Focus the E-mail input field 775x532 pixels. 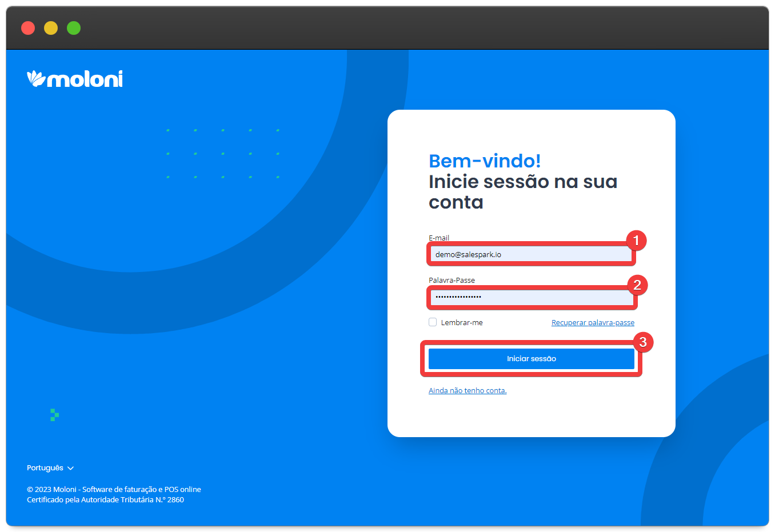[531, 254]
